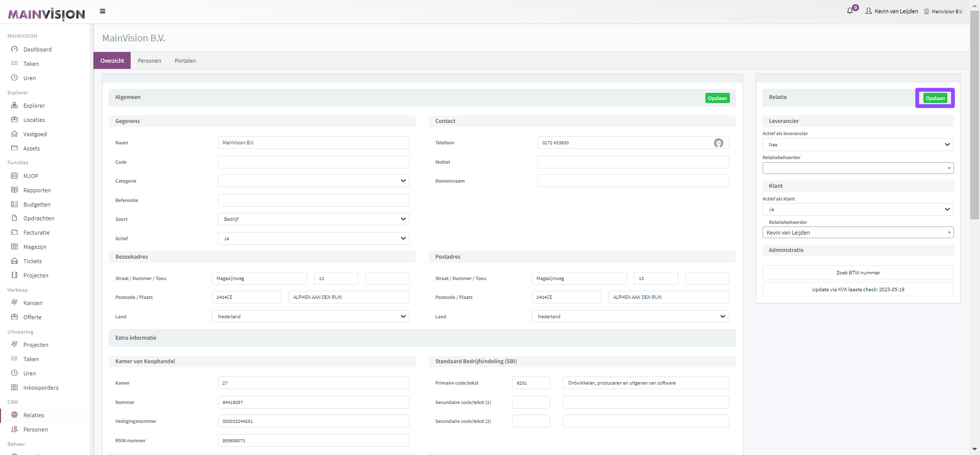Click Opslaan in the Algemeen section
This screenshot has width=980, height=455.
(717, 98)
